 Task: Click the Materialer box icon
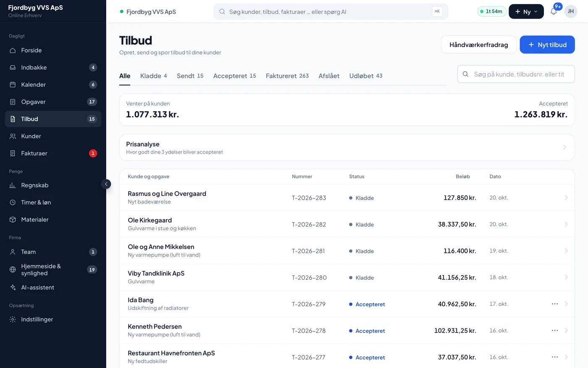(13, 220)
